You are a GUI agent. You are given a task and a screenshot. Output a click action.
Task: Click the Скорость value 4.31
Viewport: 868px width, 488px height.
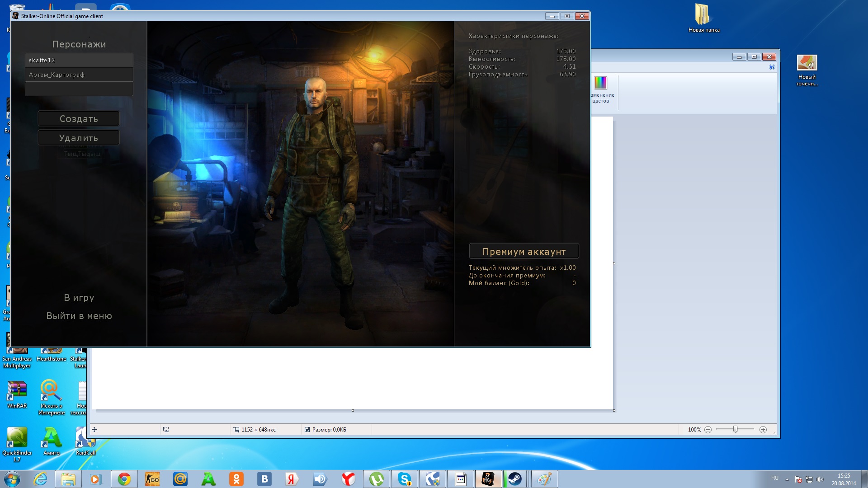569,66
